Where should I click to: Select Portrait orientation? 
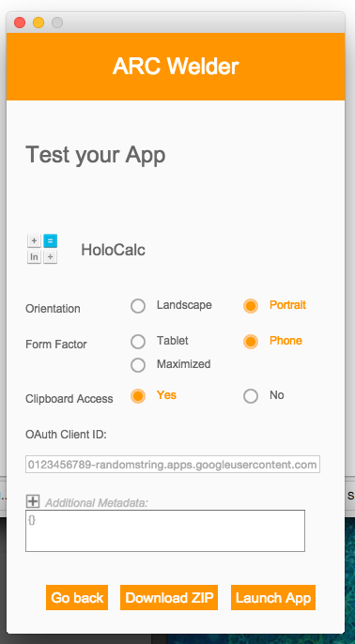coord(251,306)
